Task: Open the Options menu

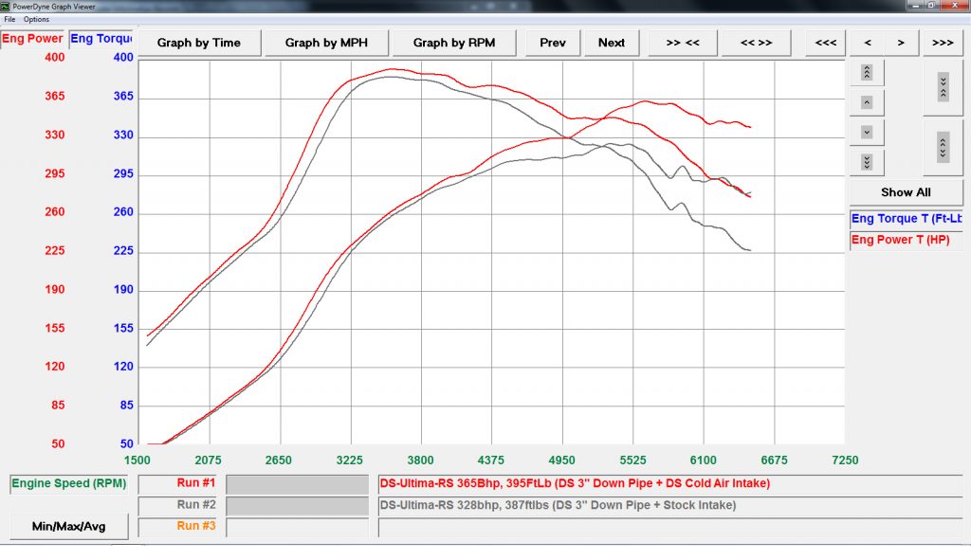Action: [x=37, y=19]
